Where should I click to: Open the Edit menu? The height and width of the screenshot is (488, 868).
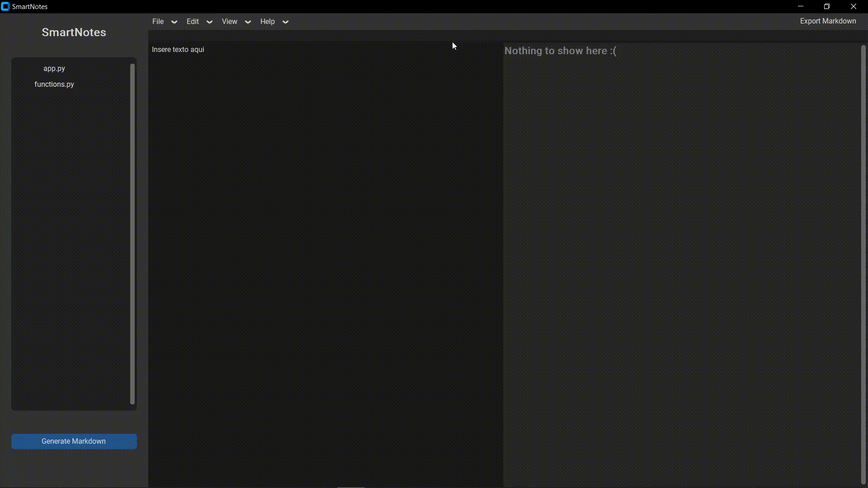click(x=193, y=21)
